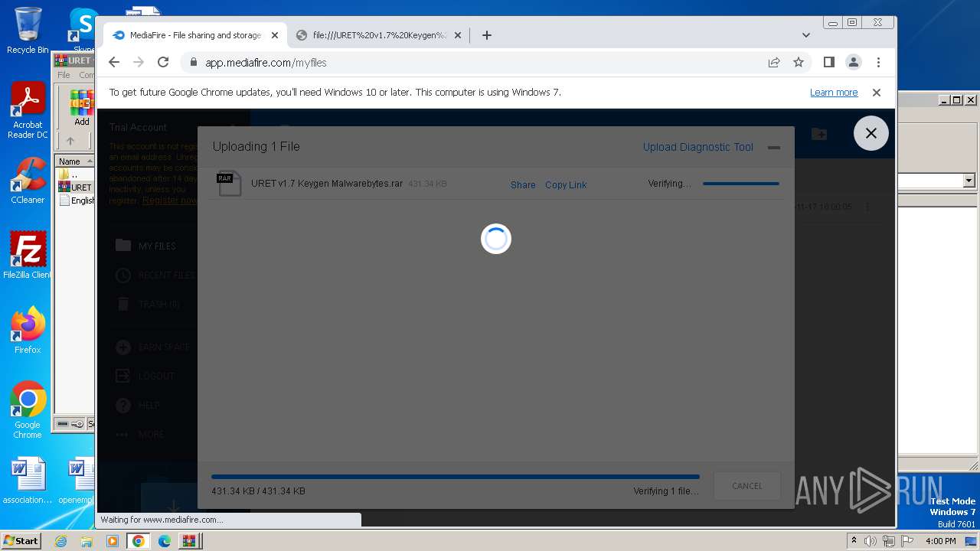Open Windows Explorer from taskbar
Screen dimensions: 980x551
click(87, 541)
